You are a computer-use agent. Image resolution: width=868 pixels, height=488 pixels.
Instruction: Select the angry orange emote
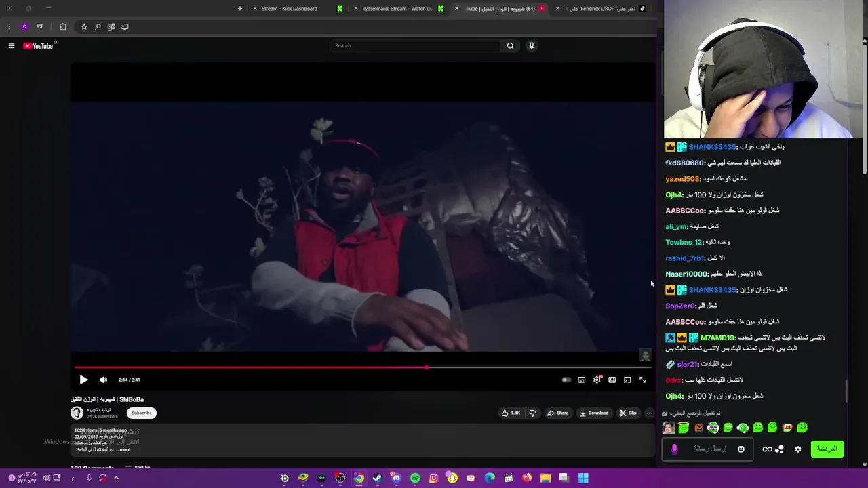point(698,428)
